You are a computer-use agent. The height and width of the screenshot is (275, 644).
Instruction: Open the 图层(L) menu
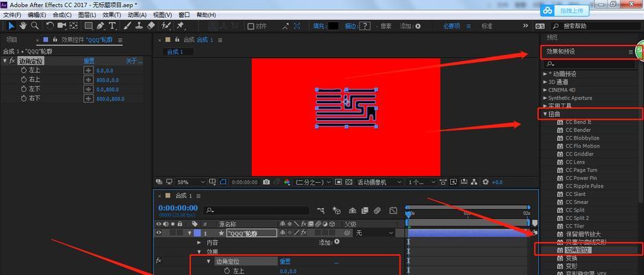point(87,14)
